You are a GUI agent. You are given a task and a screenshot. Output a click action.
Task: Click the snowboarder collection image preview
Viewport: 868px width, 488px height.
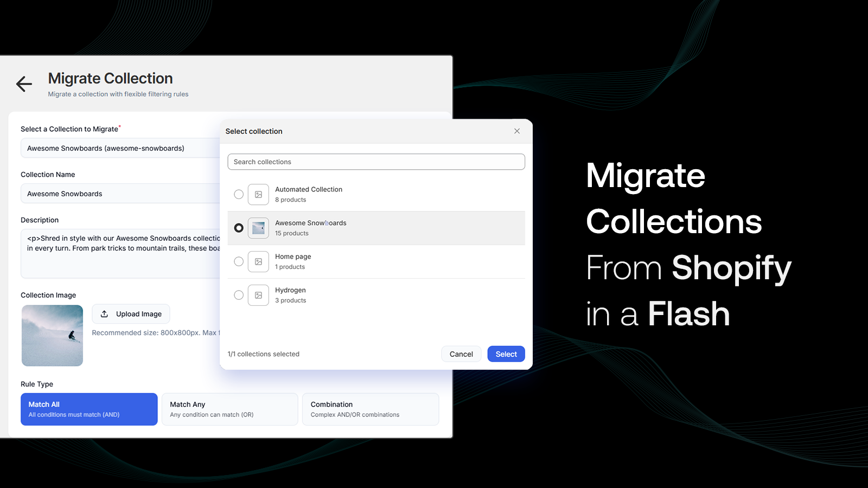(x=52, y=335)
